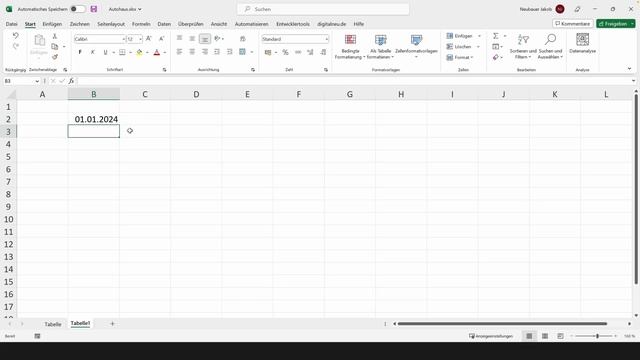Toggle center text horizontally

click(192, 52)
